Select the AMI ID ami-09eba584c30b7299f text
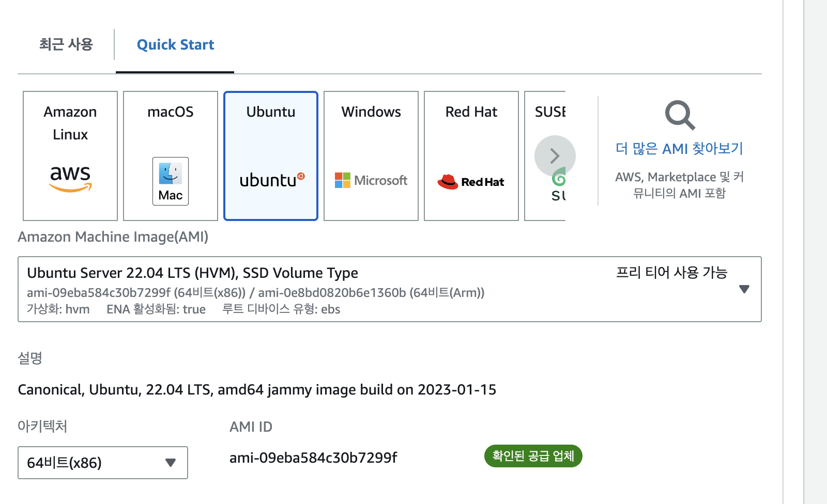The height and width of the screenshot is (504, 827). point(313,458)
